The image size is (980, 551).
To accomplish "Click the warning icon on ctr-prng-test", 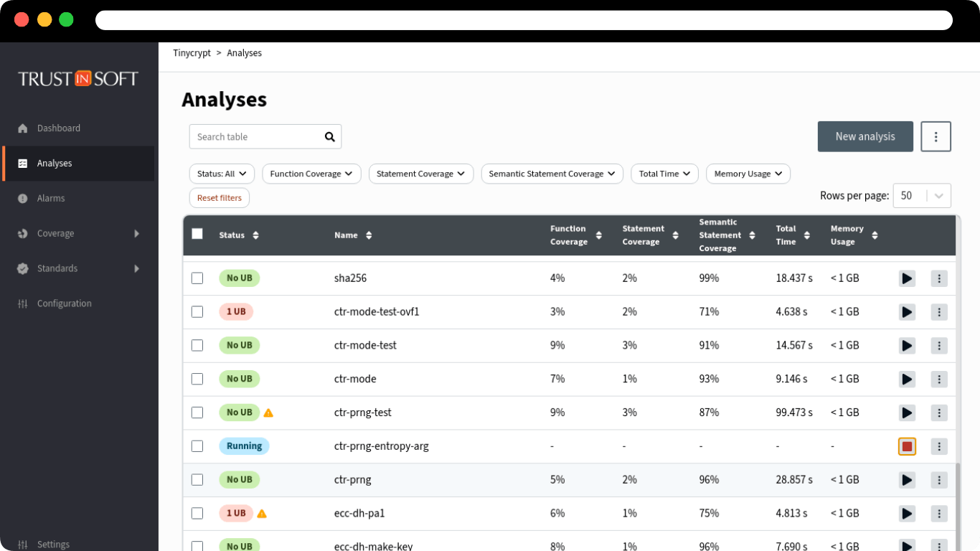I will coord(268,413).
